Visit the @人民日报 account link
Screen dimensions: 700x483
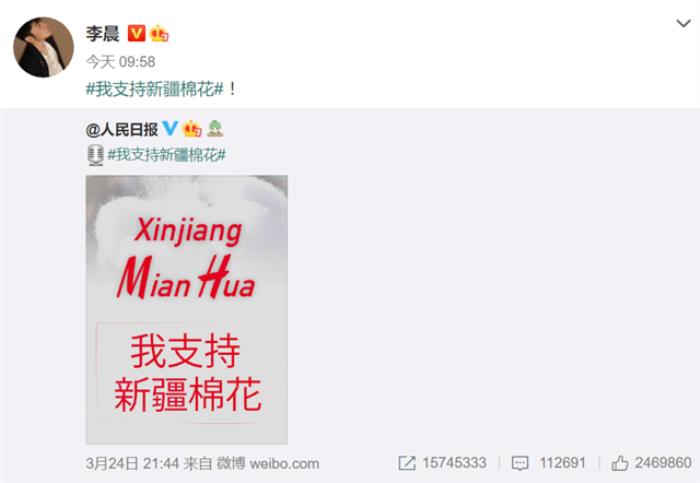[121, 129]
